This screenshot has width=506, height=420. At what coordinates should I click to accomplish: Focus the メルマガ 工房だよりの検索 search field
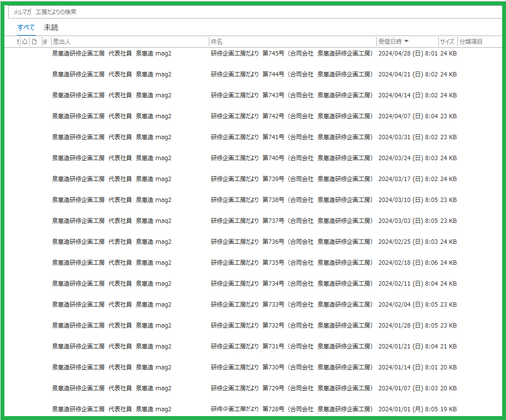(255, 12)
